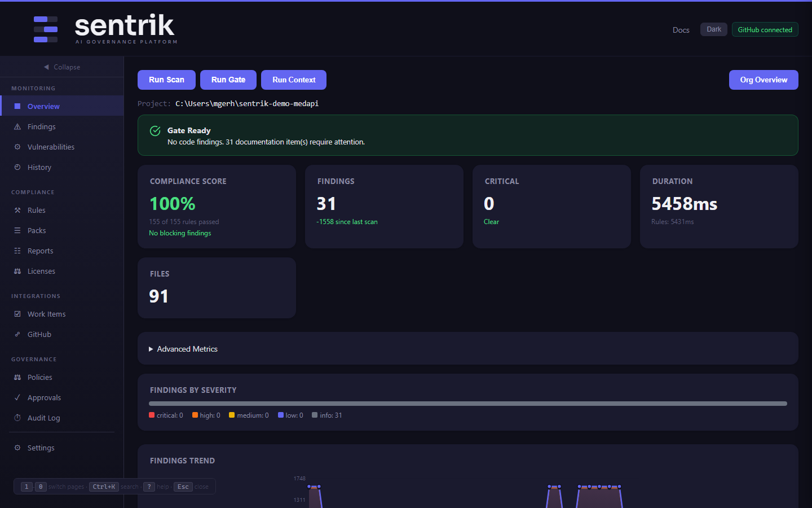Click the Licenses scales icon
The image size is (812, 508).
point(17,271)
